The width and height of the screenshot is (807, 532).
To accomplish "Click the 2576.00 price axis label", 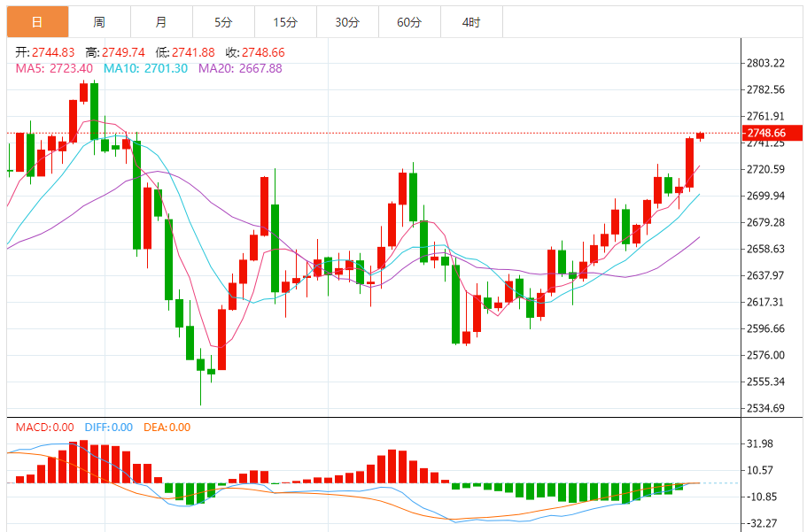I will [x=766, y=355].
